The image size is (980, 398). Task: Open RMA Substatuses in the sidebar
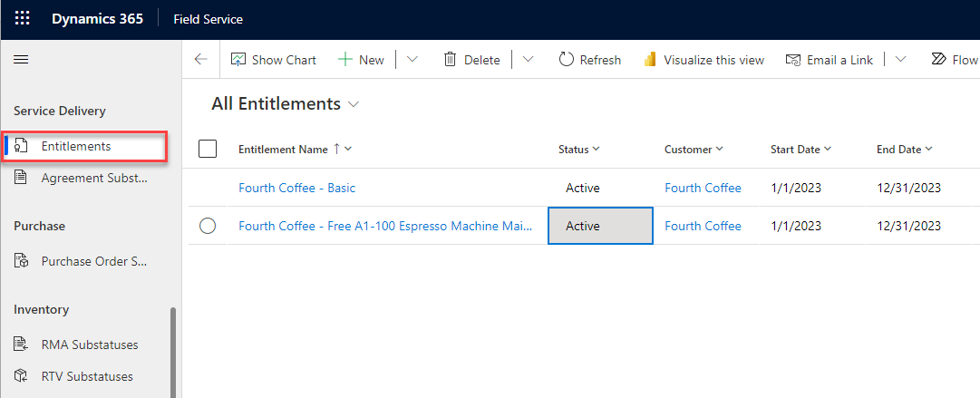tap(88, 345)
